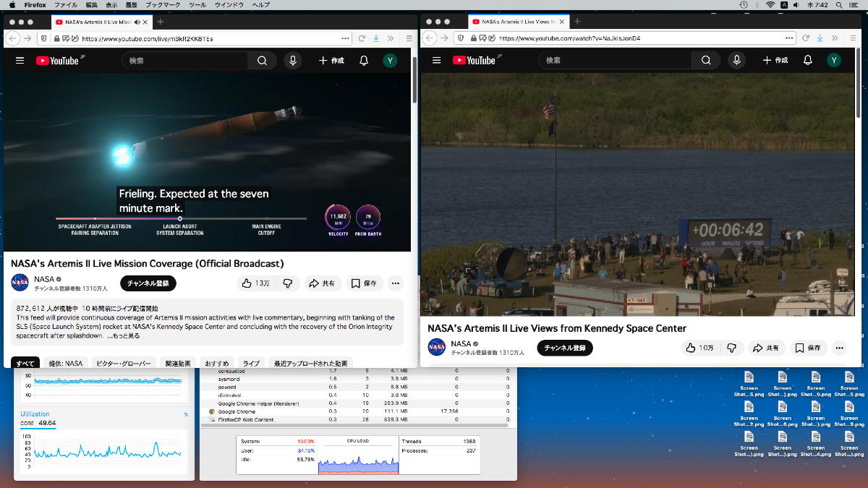Open more actions menu under Kennedy video
Viewport: 868px width, 488px height.
[839, 348]
